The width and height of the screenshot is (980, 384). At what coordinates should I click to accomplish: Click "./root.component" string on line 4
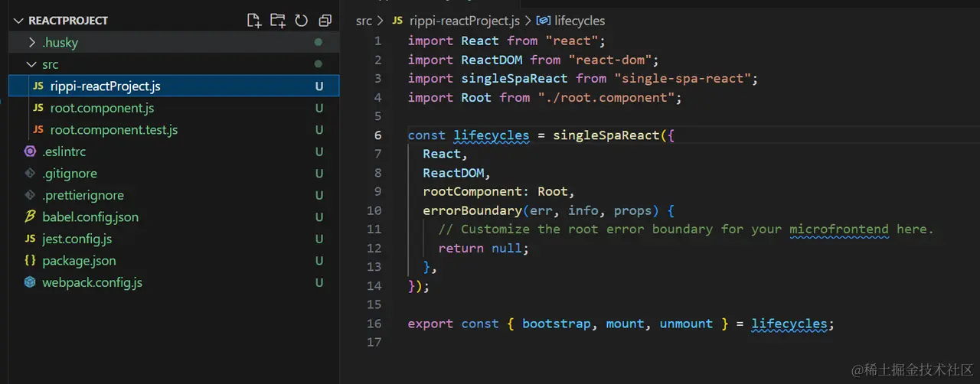click(606, 97)
